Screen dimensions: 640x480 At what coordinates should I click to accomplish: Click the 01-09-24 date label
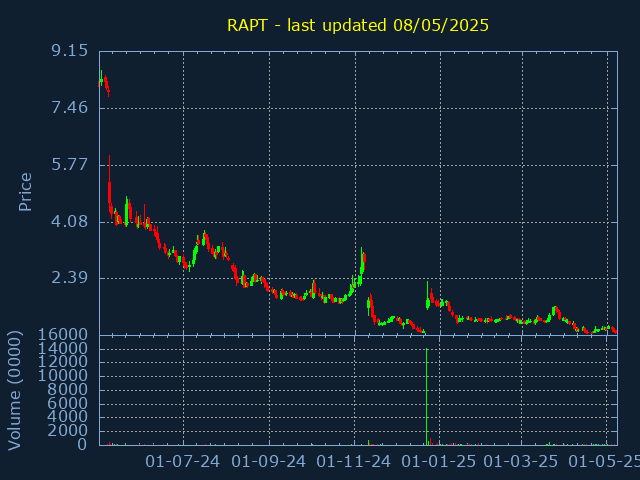268,462
